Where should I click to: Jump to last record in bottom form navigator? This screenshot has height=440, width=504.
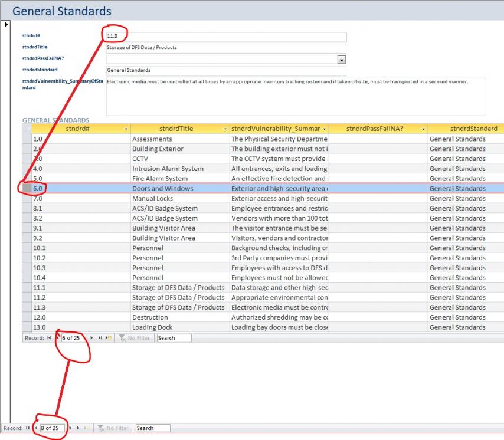pos(79,428)
